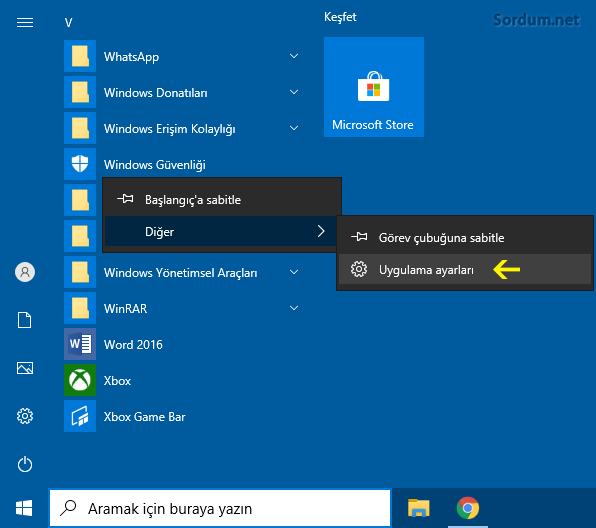Open Pictures from the Start sidebar
The image size is (596, 528).
coord(25,368)
